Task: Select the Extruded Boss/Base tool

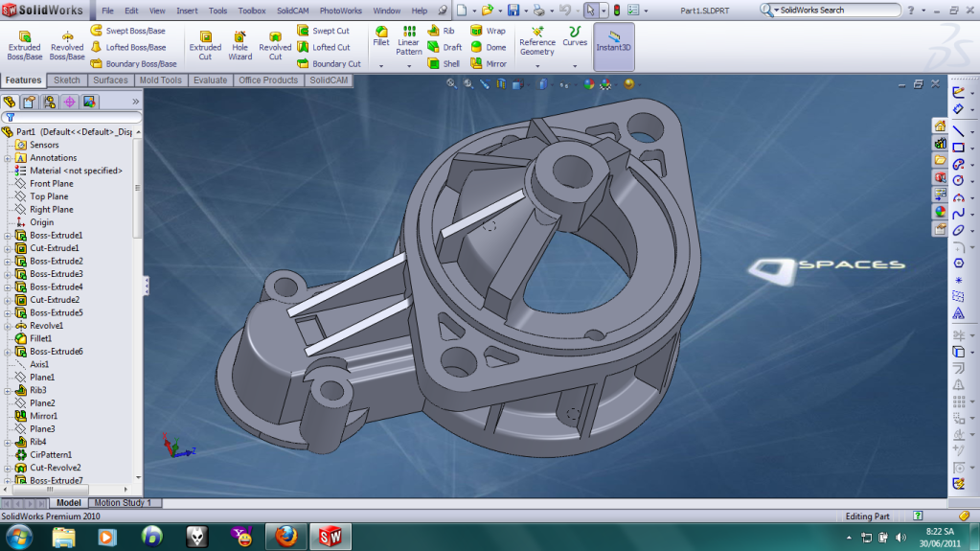Action: (24, 46)
